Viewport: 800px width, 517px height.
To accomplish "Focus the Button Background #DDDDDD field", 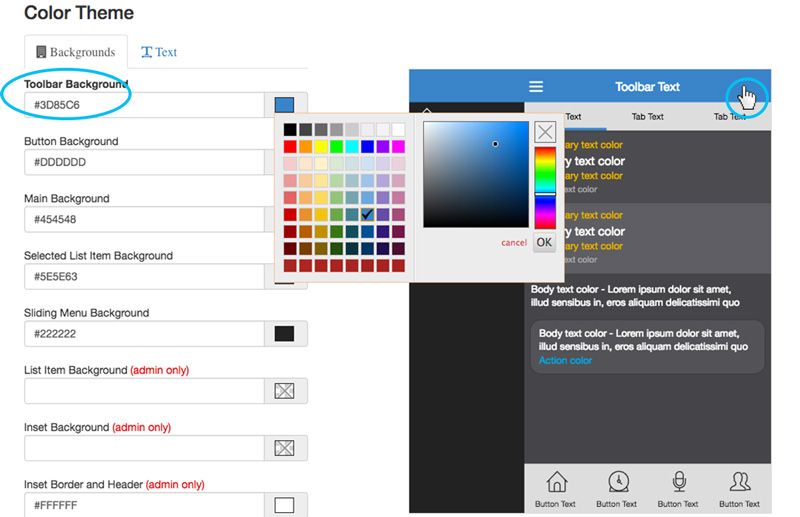I will tap(143, 162).
